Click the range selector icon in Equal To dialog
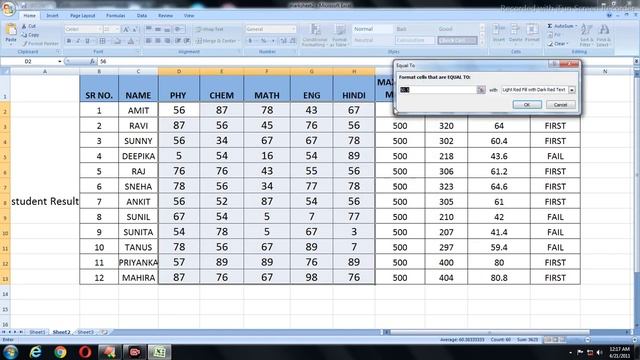 point(481,89)
